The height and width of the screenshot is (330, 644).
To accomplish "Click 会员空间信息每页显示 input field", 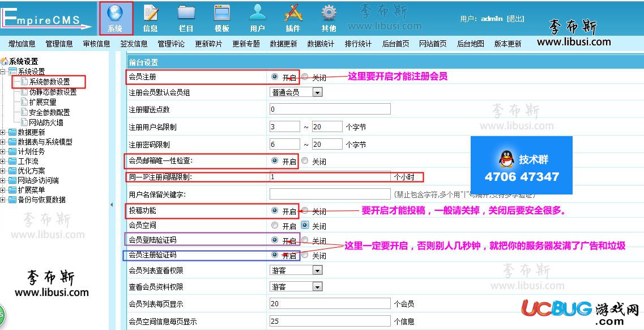I will [x=330, y=321].
